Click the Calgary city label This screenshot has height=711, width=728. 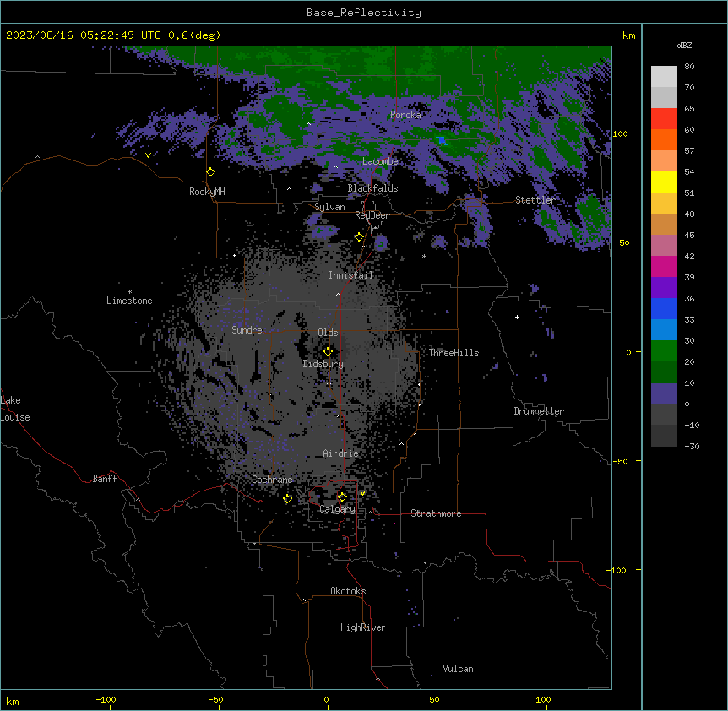337,509
